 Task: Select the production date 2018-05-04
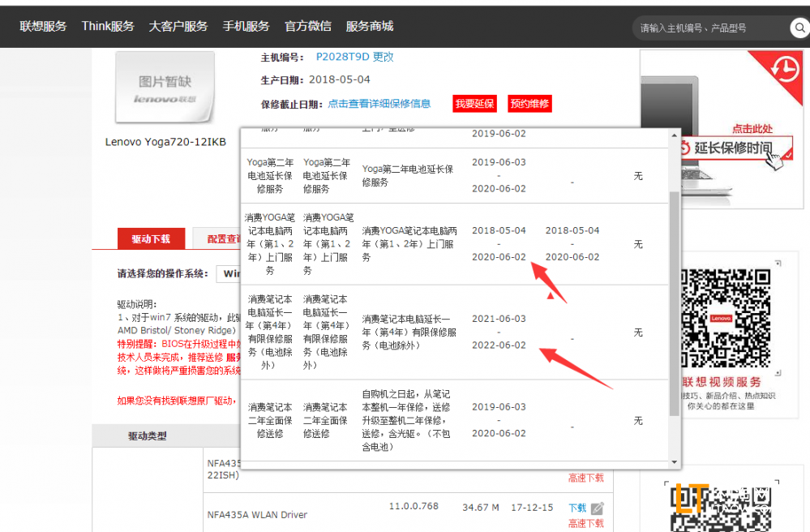340,79
